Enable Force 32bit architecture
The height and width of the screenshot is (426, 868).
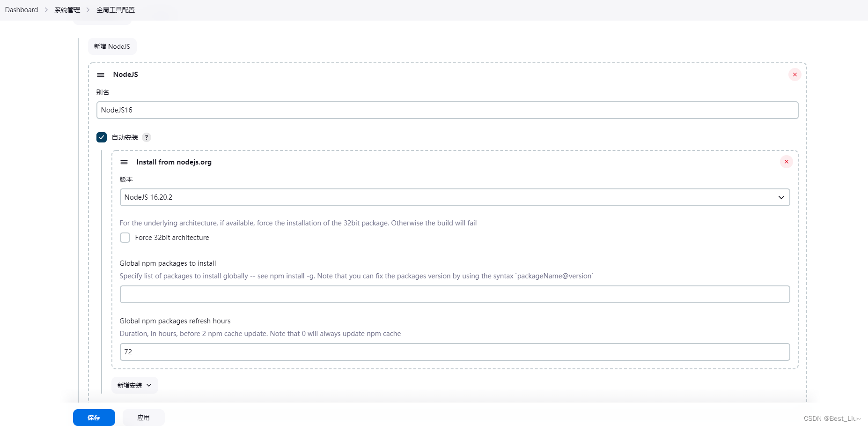125,238
